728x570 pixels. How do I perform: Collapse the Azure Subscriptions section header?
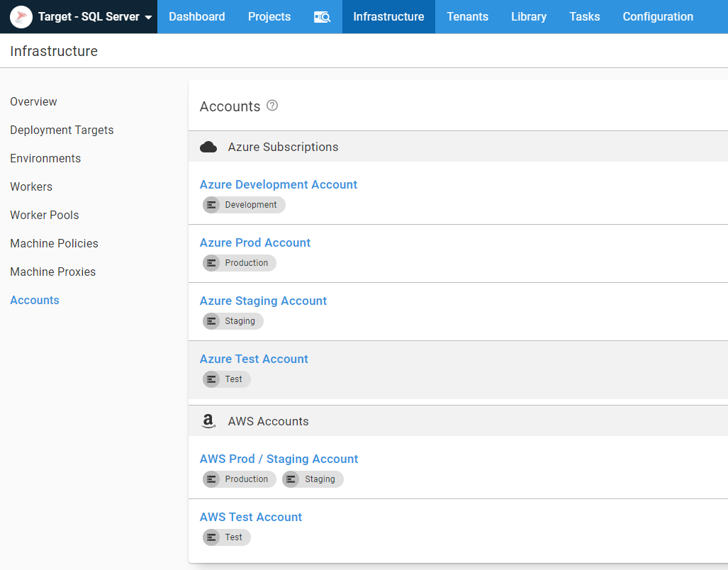coord(284,147)
